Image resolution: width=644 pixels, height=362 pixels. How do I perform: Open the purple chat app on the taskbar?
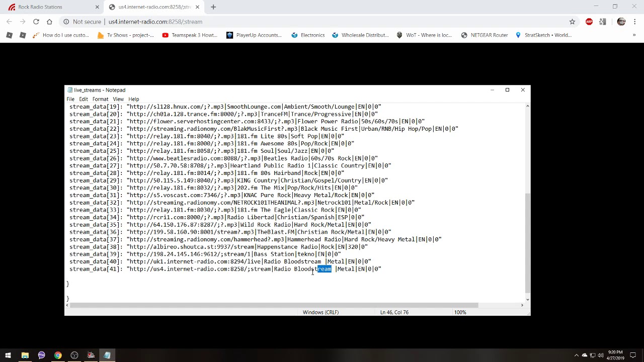[x=41, y=355]
